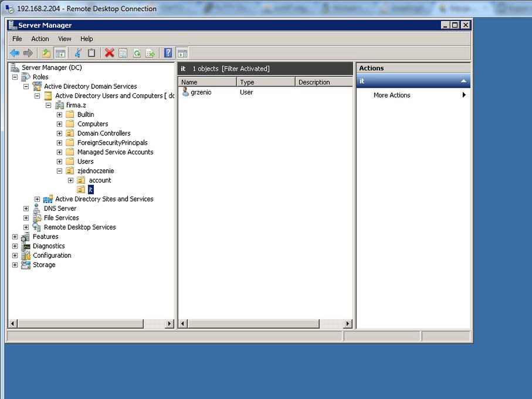Expand Active Directory Sites and Services
This screenshot has width=532, height=399.
(37, 199)
